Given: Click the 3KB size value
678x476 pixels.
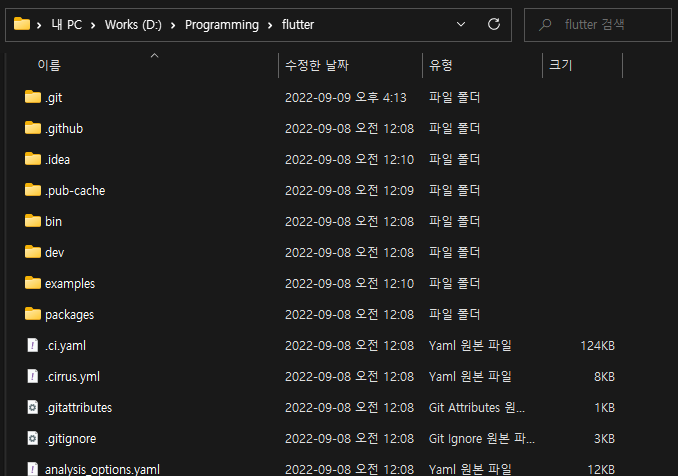Looking at the screenshot, I should coord(604,439).
